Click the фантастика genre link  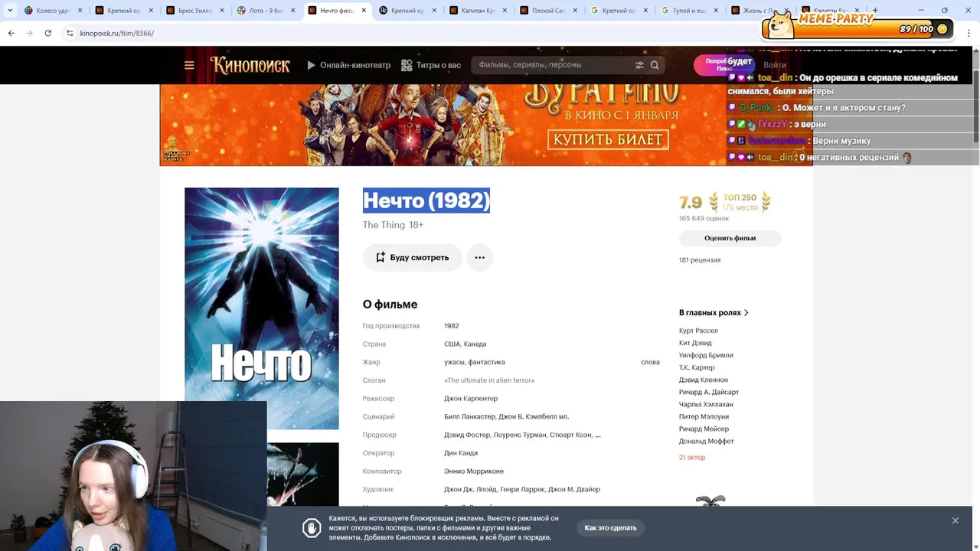point(486,362)
